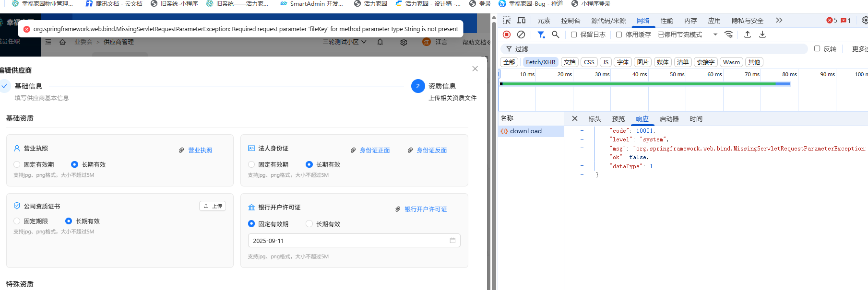The image size is (868, 290).
Task: Enable the 保留日志 checkbox
Action: [x=574, y=35]
